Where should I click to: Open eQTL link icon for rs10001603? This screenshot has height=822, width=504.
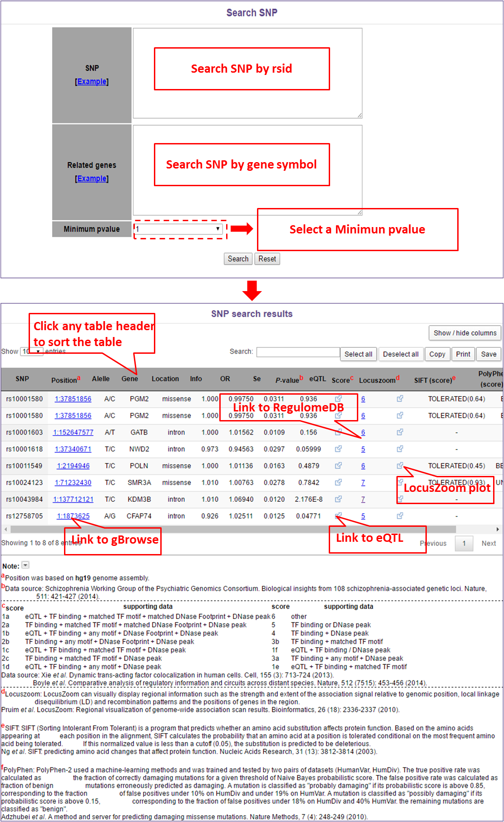coord(338,432)
